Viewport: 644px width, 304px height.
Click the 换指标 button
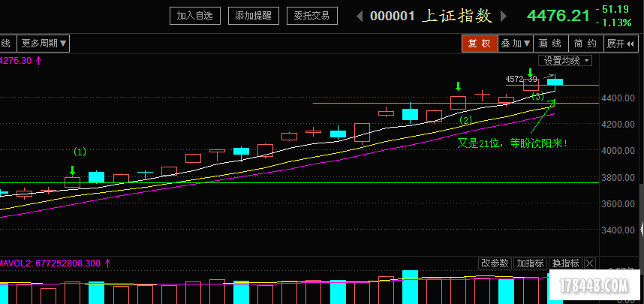[565, 263]
